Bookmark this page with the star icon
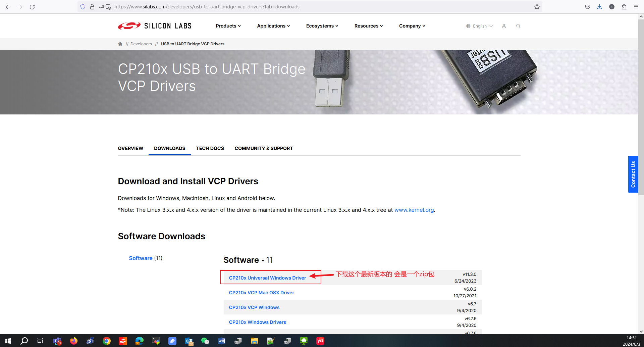The height and width of the screenshot is (347, 644). (x=537, y=7)
